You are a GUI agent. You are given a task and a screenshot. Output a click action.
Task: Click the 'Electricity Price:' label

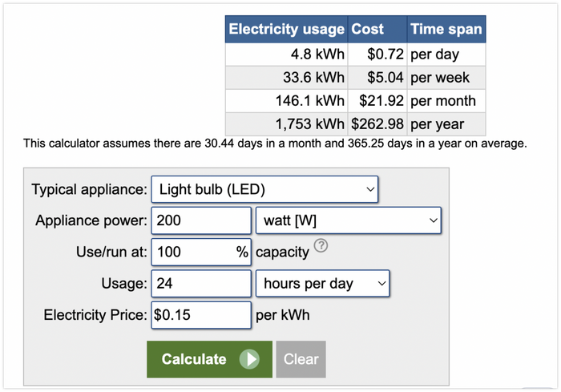point(95,315)
